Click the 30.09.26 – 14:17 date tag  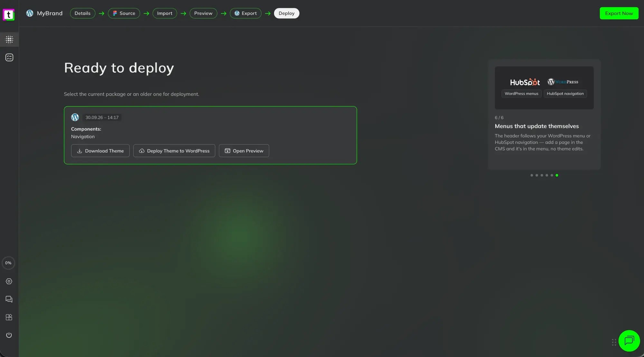pyautogui.click(x=102, y=117)
